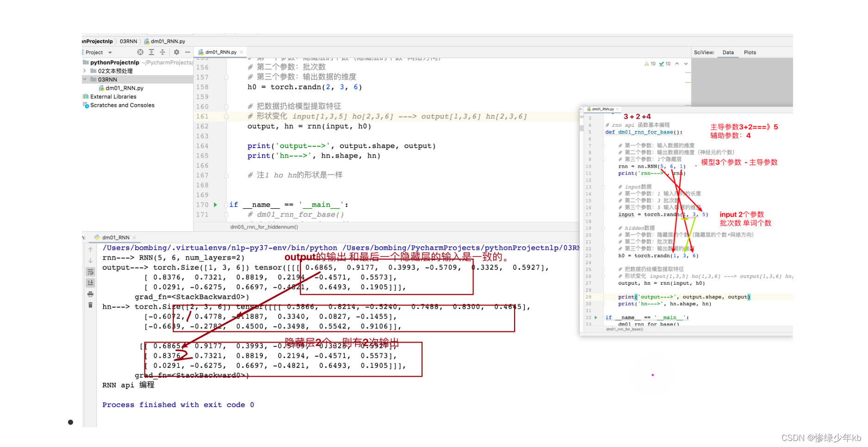Click 'rnn---> RNN(5, 6, num_layers=2)' output line
Viewport: 868px width, 447px height.
173,258
